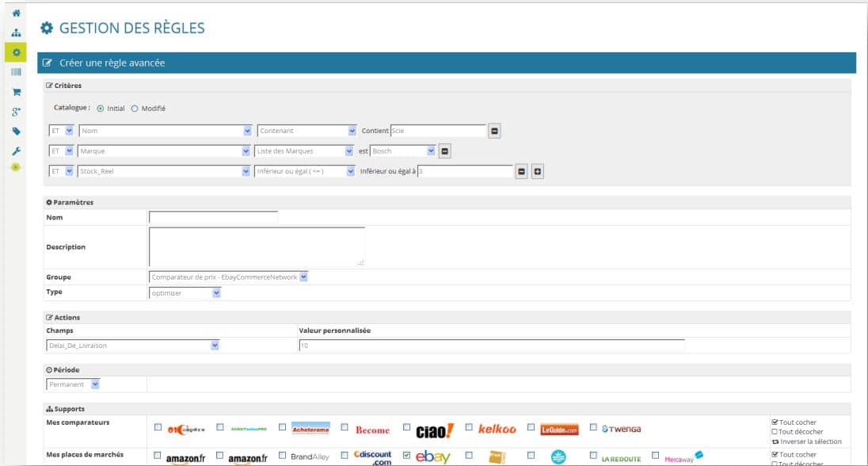The width and height of the screenshot is (868, 466).
Task: Open the Groupe dropdown list
Action: (228, 277)
